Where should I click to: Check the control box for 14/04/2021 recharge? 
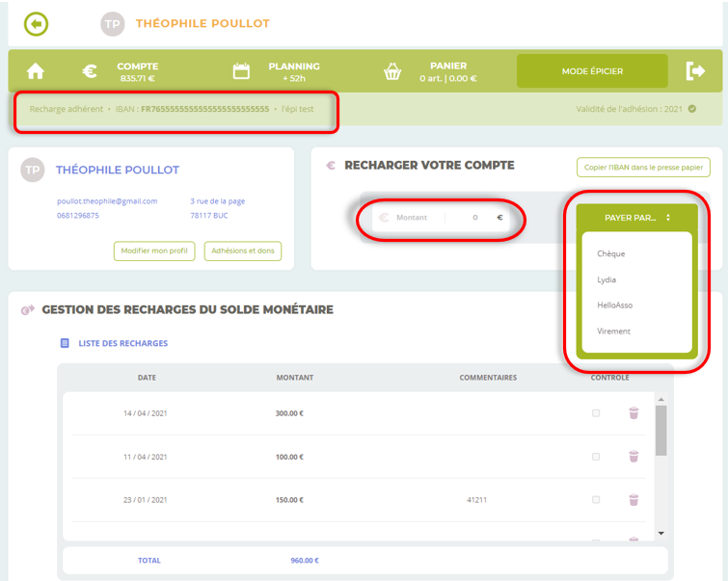click(596, 413)
